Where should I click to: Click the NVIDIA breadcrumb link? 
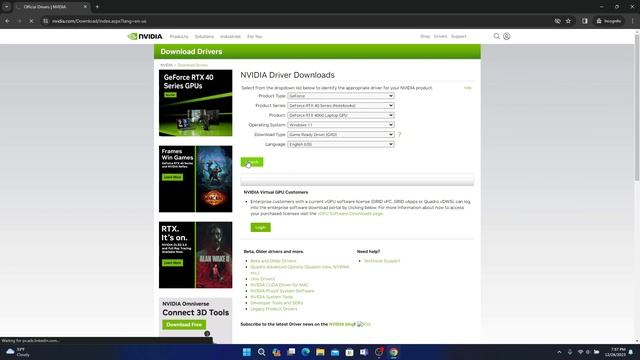(x=166, y=65)
